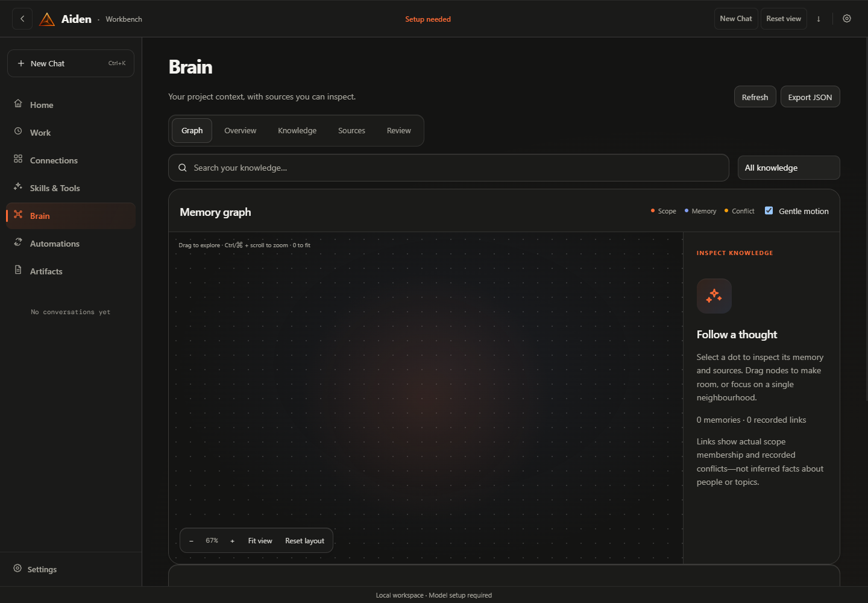Click the Export JSON button
Screen dimensions: 868x603
pos(810,97)
